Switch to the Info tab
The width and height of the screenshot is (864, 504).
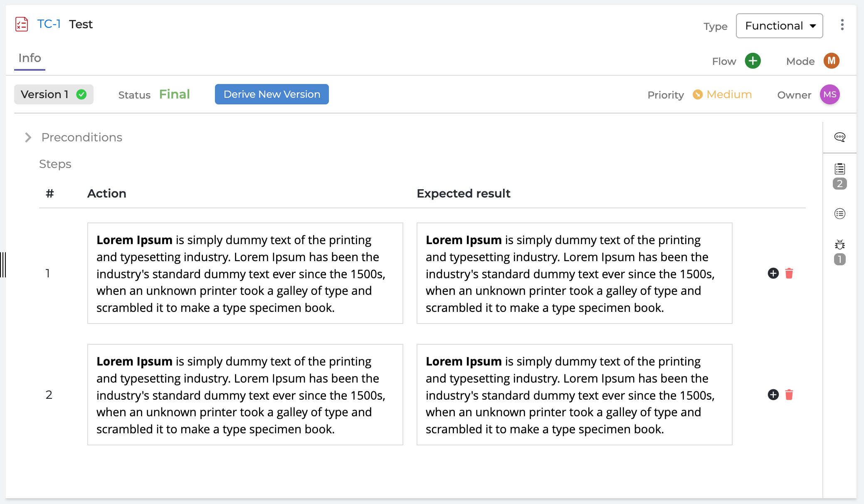pos(30,58)
